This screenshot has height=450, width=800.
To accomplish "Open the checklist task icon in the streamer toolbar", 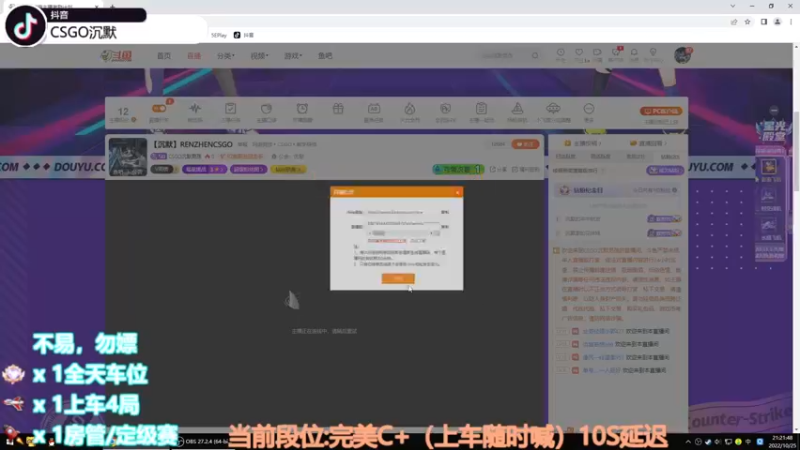I will point(231,108).
